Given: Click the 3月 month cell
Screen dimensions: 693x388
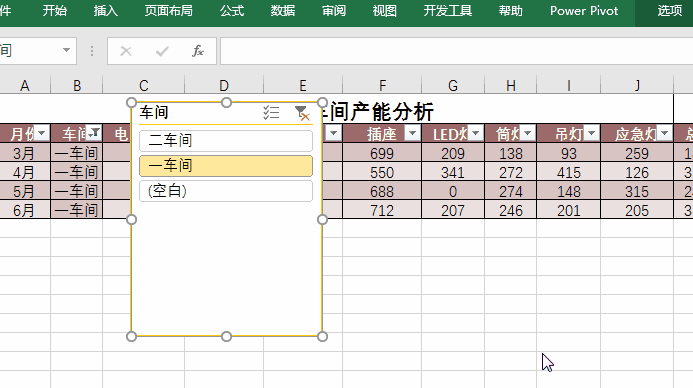Looking at the screenshot, I should pyautogui.click(x=25, y=153).
